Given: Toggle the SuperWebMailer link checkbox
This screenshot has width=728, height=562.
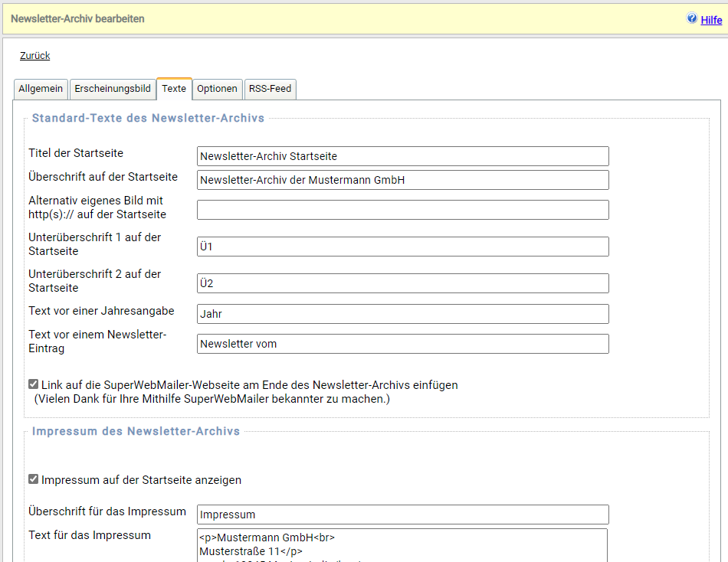Looking at the screenshot, I should tap(34, 384).
